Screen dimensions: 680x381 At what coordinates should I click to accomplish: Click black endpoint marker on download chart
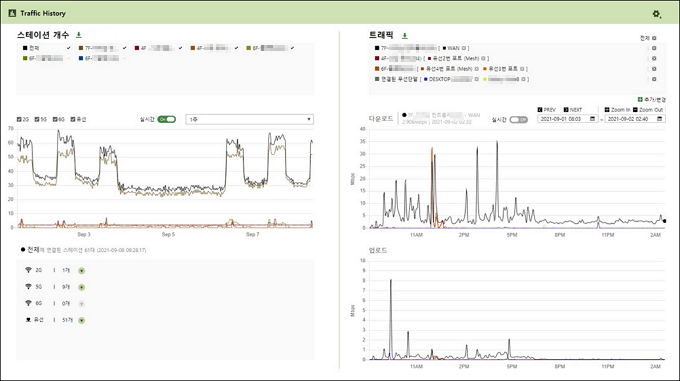(665, 221)
